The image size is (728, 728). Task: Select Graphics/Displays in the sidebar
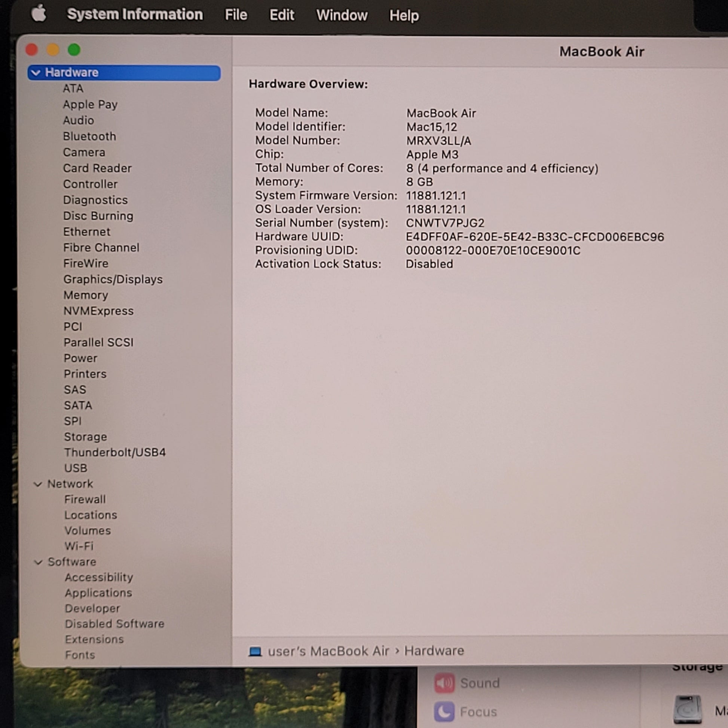click(x=113, y=279)
